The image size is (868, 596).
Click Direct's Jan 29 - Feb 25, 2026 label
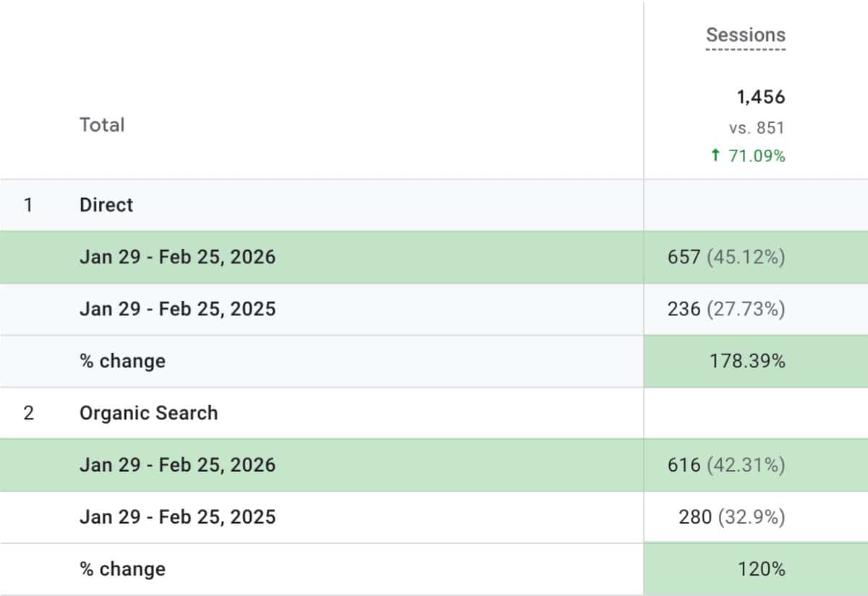click(x=177, y=257)
